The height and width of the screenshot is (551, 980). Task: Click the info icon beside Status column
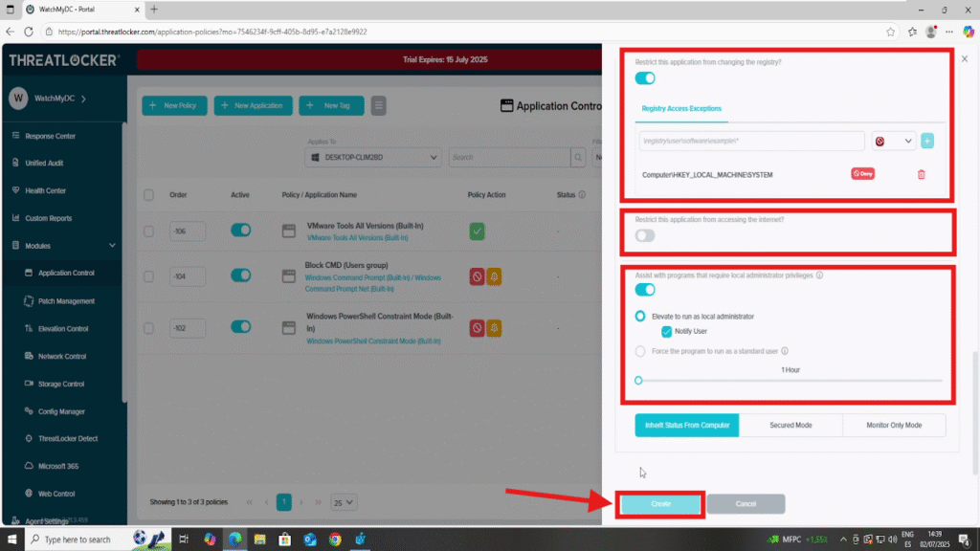(x=582, y=195)
